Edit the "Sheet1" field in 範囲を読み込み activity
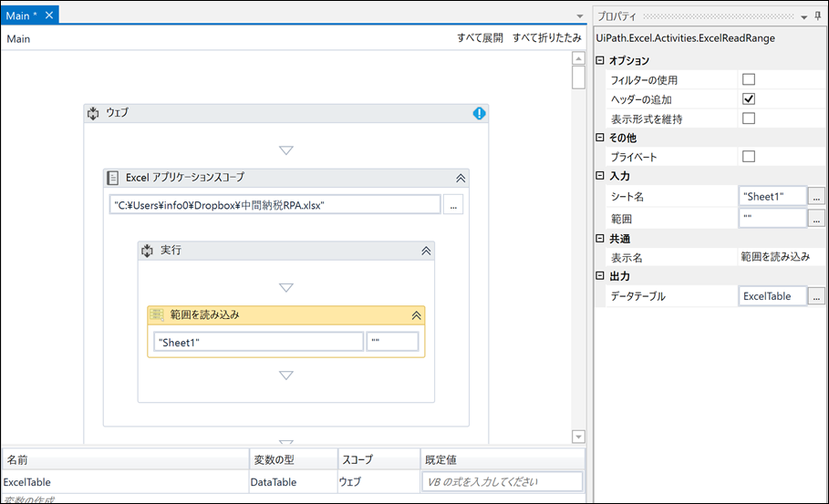This screenshot has height=504, width=829. click(x=258, y=342)
